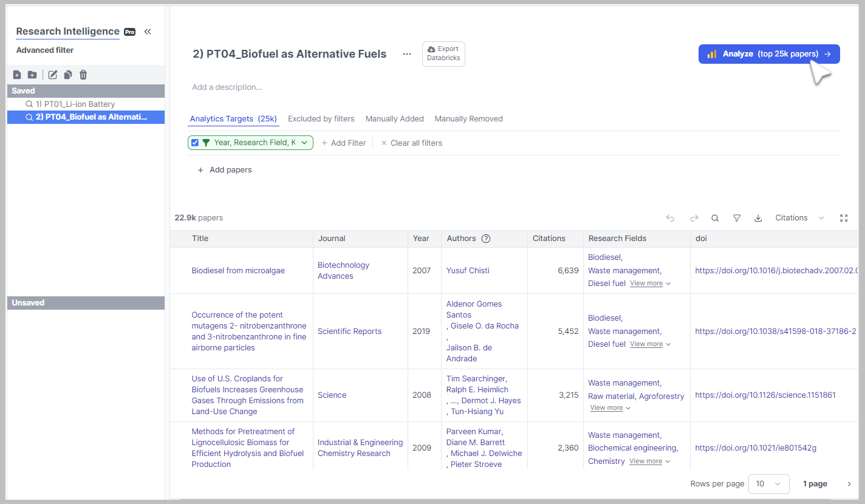This screenshot has width=865, height=504.
Task: Open the Citations sort dropdown
Action: pos(799,218)
